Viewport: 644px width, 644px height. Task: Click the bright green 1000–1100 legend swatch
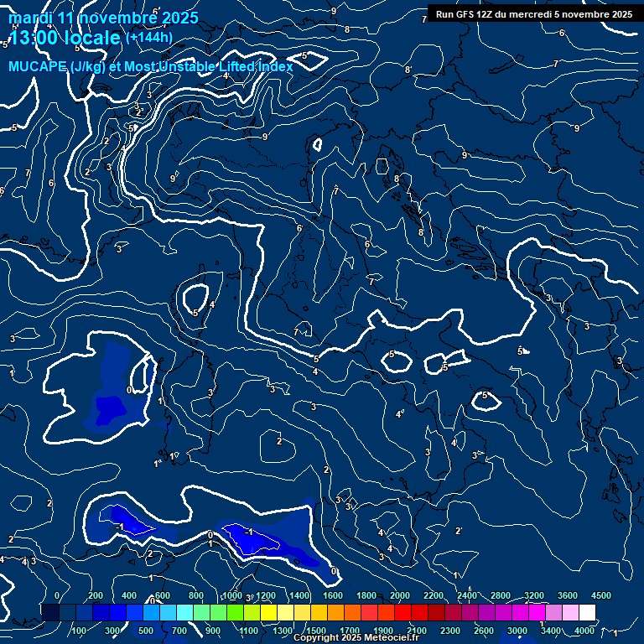[x=236, y=612]
